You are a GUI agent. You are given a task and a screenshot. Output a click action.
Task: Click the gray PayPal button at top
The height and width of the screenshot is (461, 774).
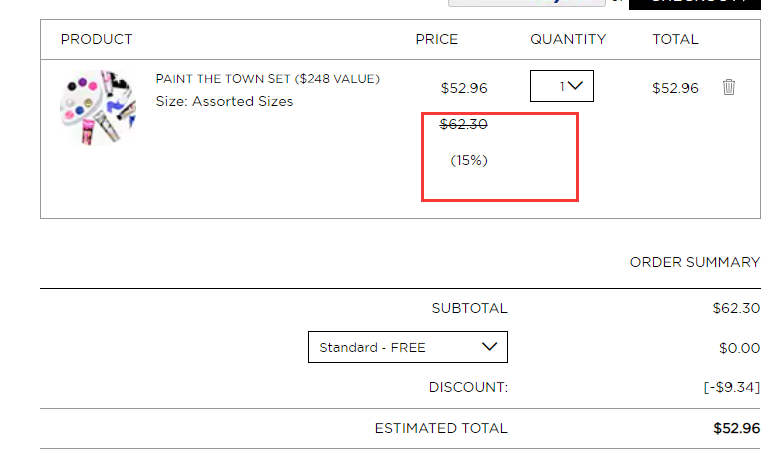click(x=527, y=3)
